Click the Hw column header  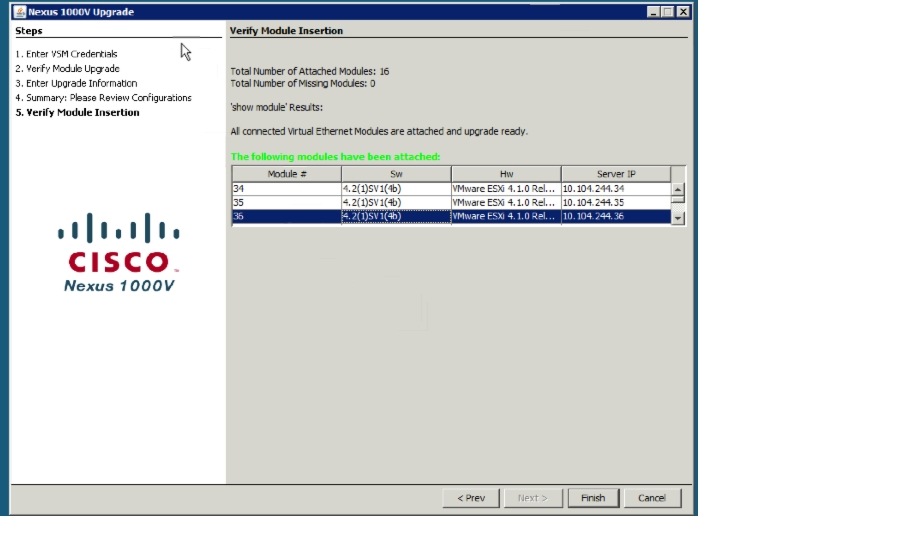click(506, 174)
